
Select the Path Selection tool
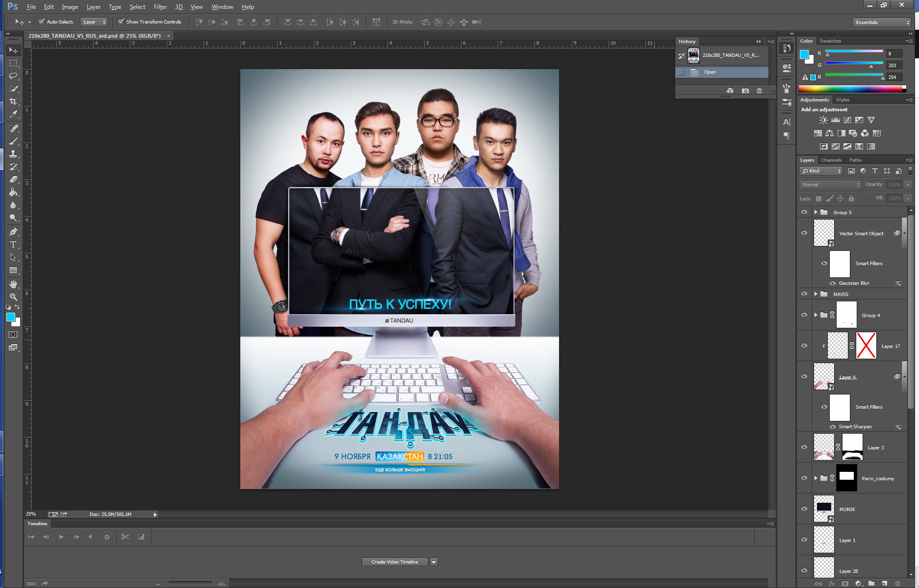13,257
